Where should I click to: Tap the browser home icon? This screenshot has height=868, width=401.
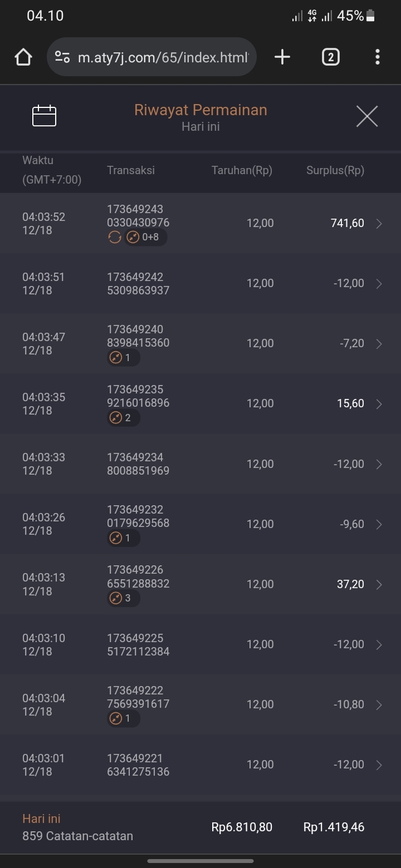(23, 57)
